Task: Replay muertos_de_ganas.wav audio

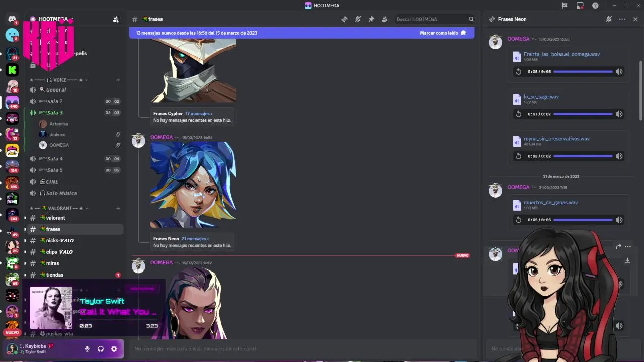Action: click(x=518, y=220)
